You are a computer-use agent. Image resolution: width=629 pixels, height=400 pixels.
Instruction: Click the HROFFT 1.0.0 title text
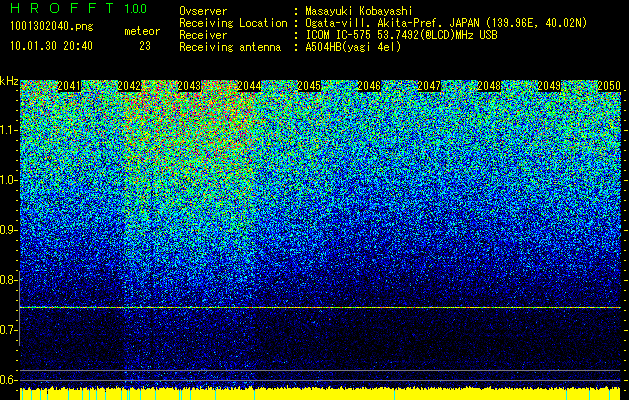pyautogui.click(x=78, y=8)
